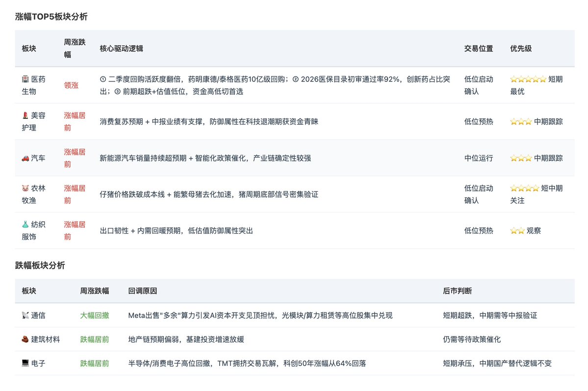Image resolution: width=588 pixels, height=391 pixels.
Task: Click the 新能源汽车销量持续超预期 text
Action: [x=143, y=158]
